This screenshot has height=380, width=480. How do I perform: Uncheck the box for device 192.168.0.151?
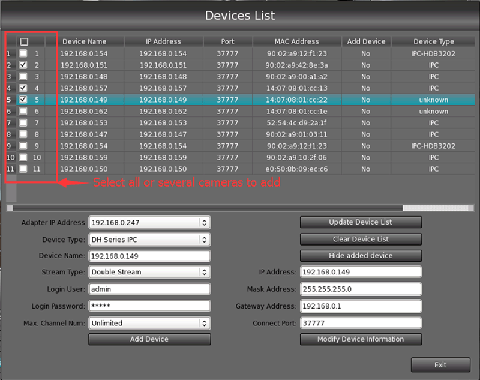click(23, 65)
